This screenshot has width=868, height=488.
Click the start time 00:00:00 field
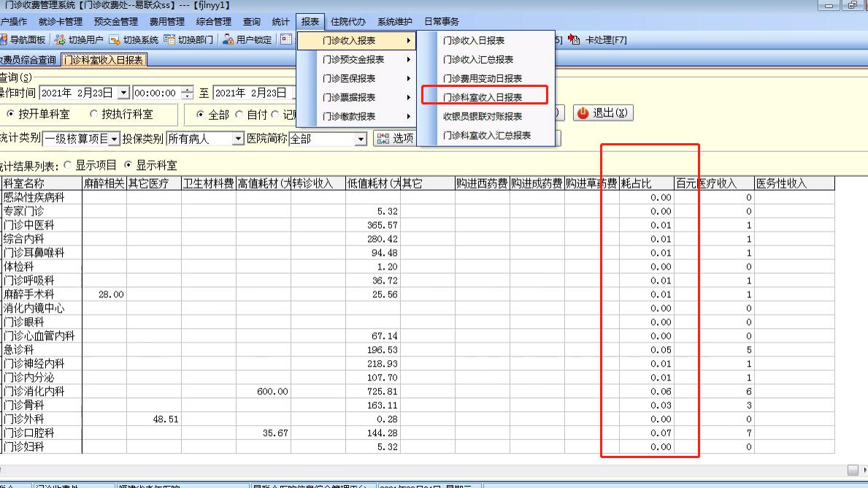(x=157, y=93)
